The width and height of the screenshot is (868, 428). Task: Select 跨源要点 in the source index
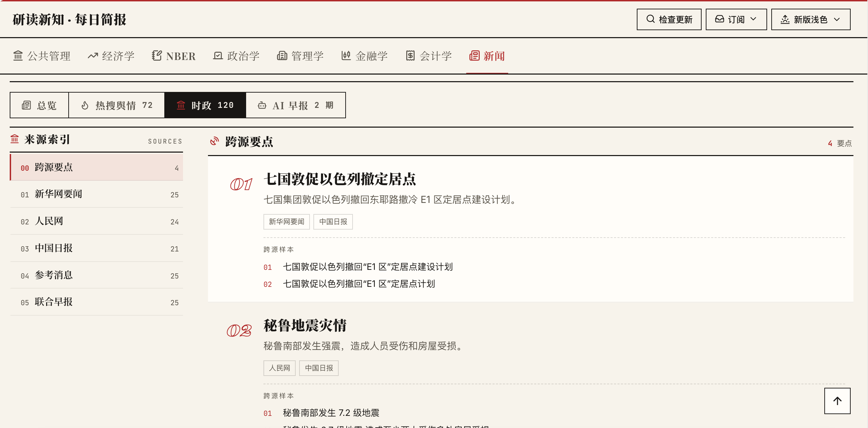click(97, 167)
